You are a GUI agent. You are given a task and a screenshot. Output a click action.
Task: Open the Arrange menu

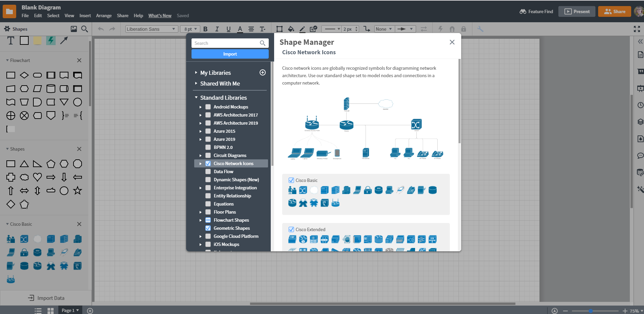click(x=104, y=15)
